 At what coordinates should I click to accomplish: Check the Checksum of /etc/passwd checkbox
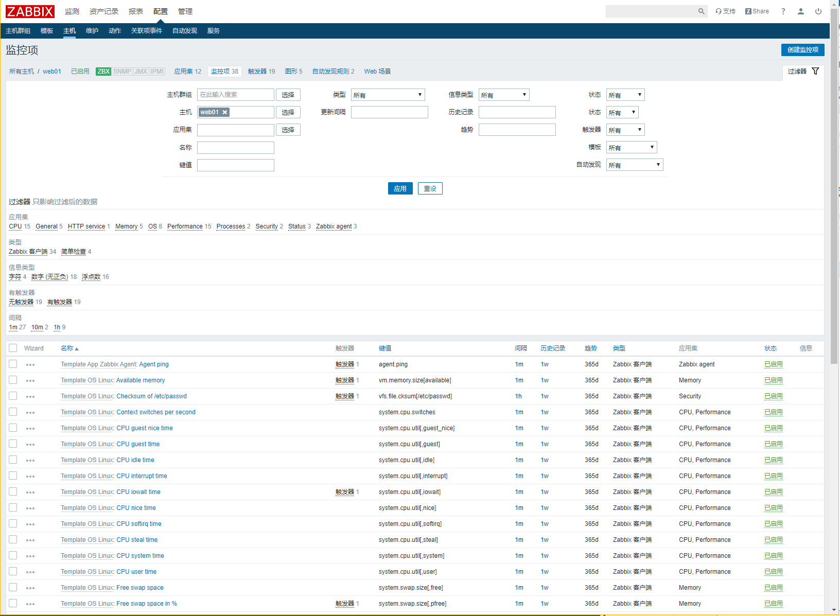(x=13, y=396)
